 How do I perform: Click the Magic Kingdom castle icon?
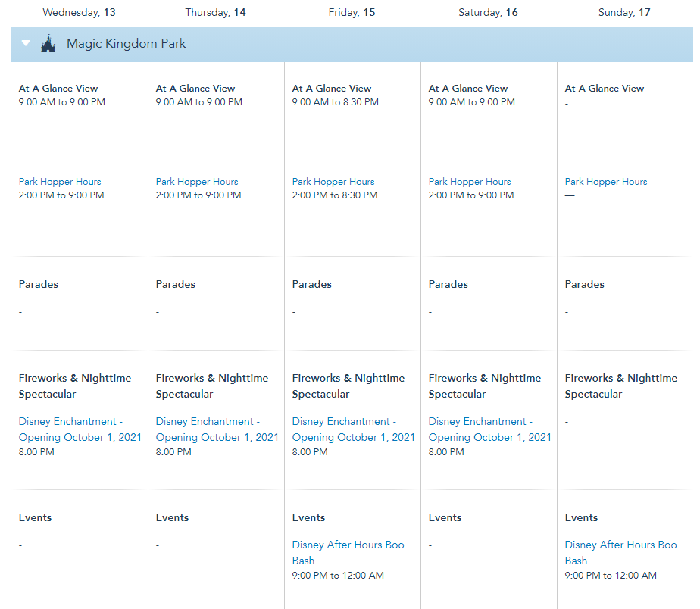pyautogui.click(x=48, y=44)
